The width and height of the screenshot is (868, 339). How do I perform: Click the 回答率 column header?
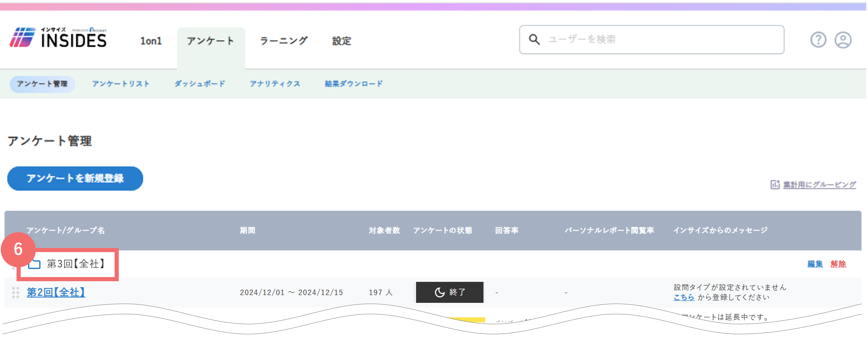(x=506, y=231)
